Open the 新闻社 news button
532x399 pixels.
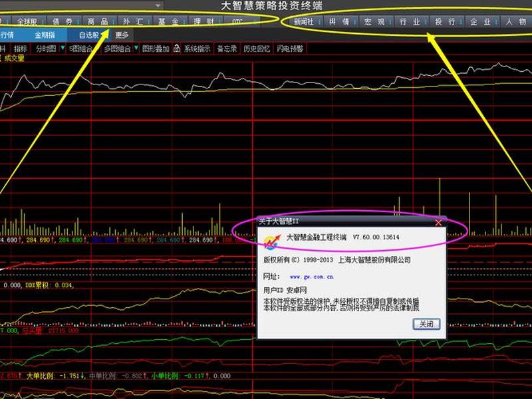304,22
